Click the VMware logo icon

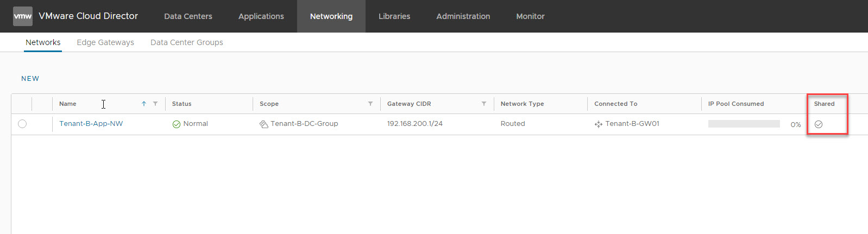[x=22, y=16]
